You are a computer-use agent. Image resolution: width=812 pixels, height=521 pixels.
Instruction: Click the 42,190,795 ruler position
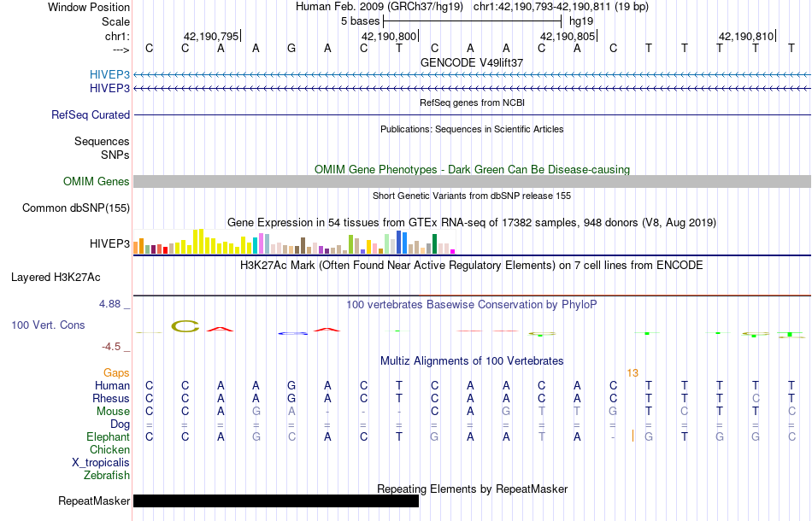tap(211, 36)
